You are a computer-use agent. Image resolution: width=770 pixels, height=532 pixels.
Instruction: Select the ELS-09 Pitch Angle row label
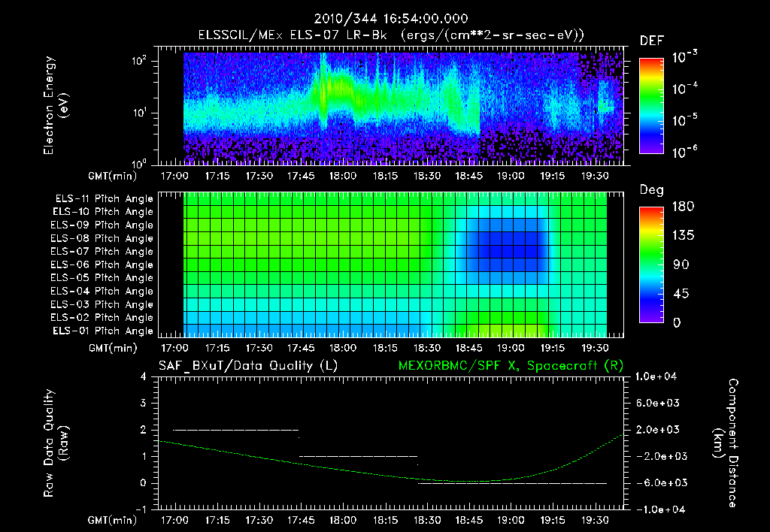[x=102, y=225]
